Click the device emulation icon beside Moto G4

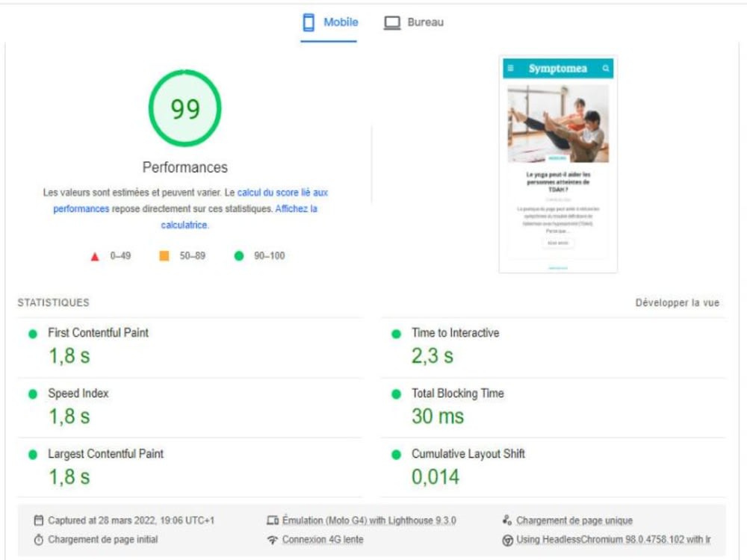274,520
